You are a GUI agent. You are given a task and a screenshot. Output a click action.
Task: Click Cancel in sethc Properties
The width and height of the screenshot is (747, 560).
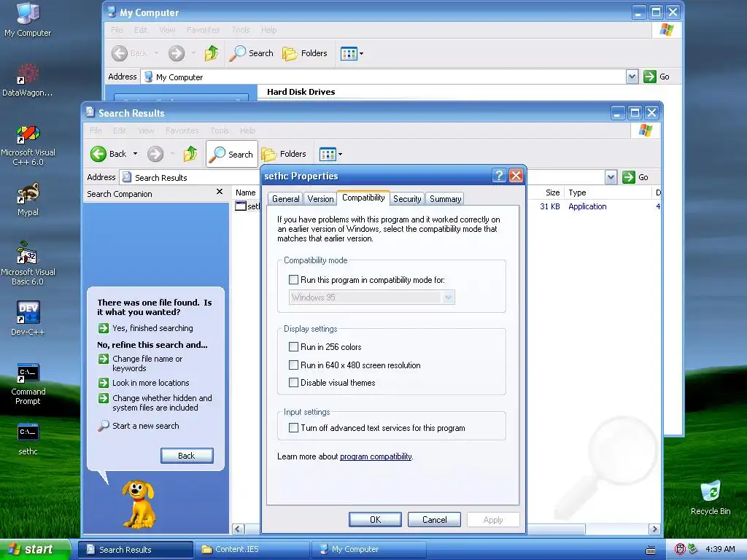click(x=434, y=519)
